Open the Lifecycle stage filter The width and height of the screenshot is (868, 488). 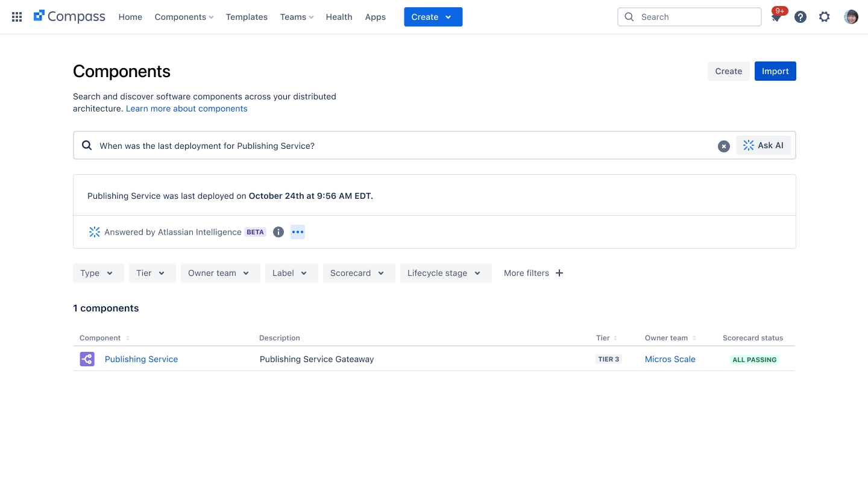coord(445,272)
